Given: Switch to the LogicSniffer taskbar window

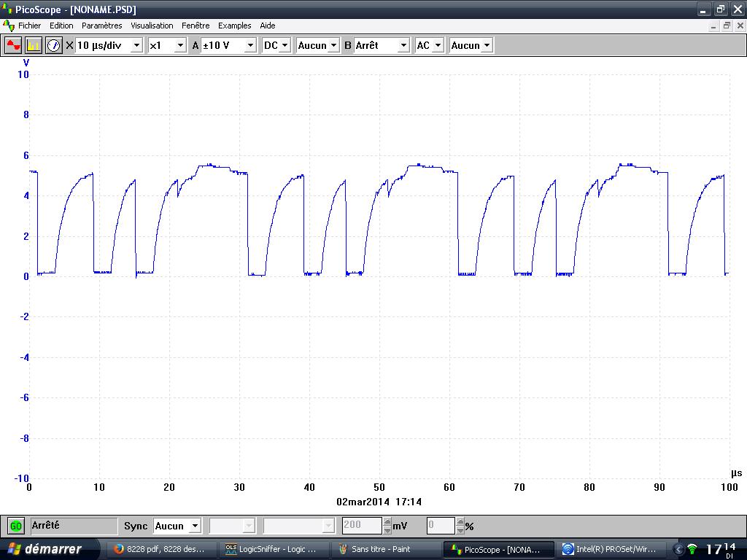Looking at the screenshot, I should [273, 549].
